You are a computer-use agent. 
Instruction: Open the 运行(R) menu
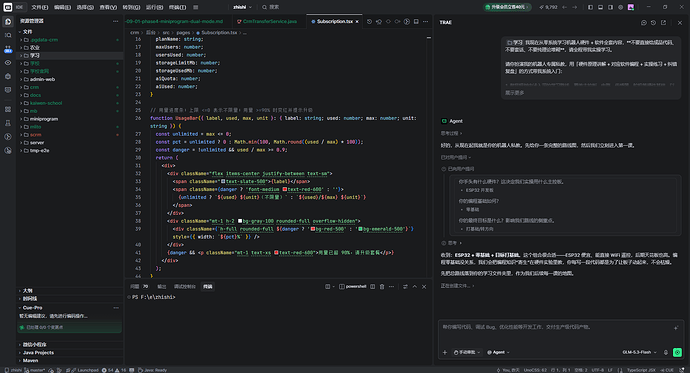click(154, 7)
